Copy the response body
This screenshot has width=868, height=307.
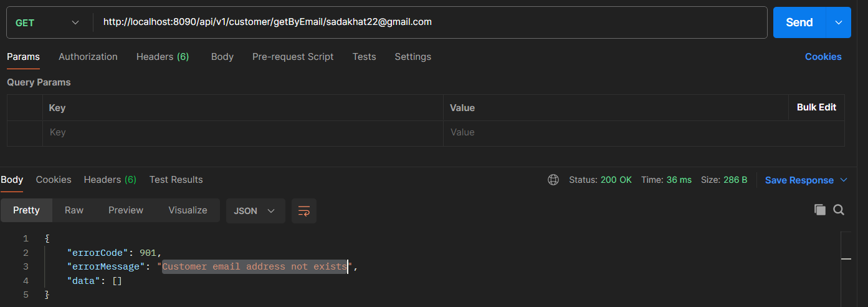[x=819, y=210]
